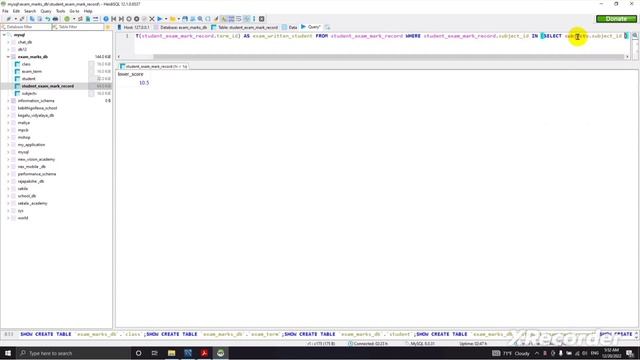Click the magnifier find icon in toolbar

coord(200,19)
